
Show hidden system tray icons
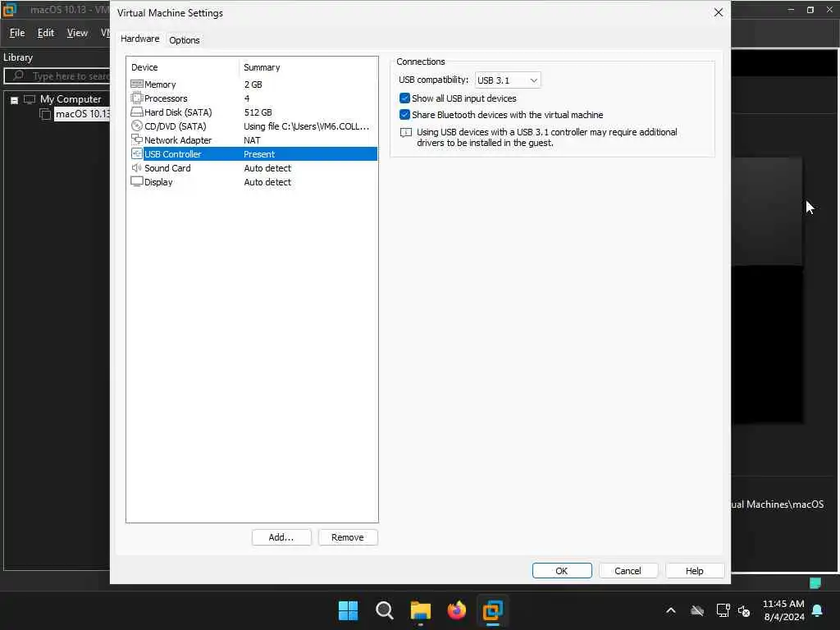(671, 610)
